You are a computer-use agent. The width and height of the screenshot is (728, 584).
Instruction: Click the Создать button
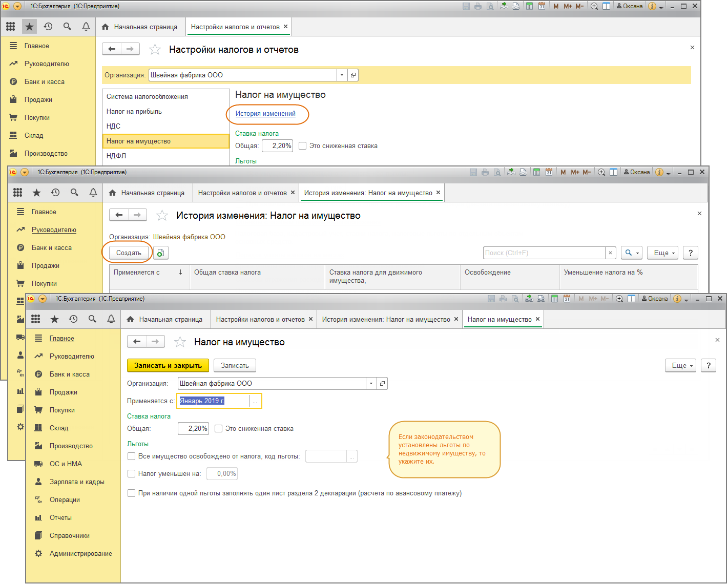[129, 253]
